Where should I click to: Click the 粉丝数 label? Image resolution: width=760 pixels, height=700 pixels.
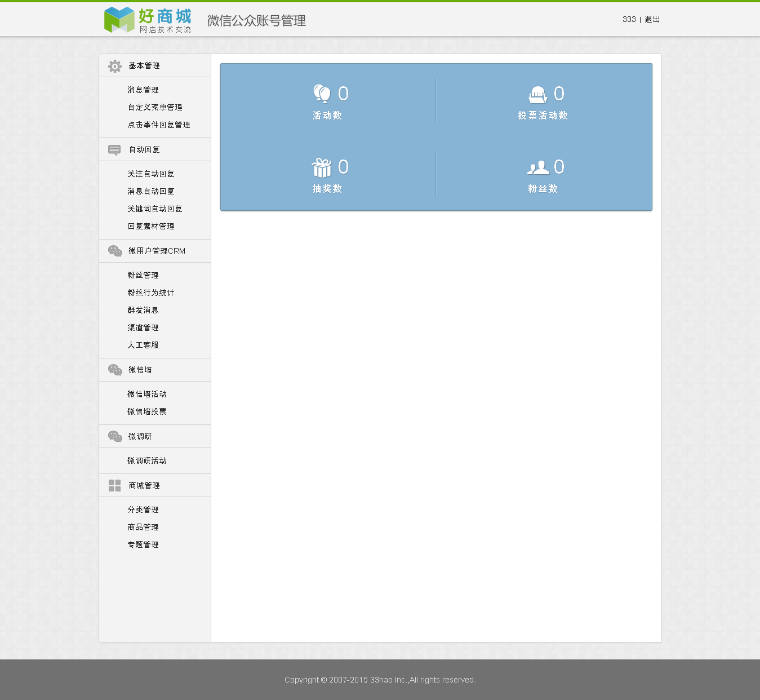543,189
